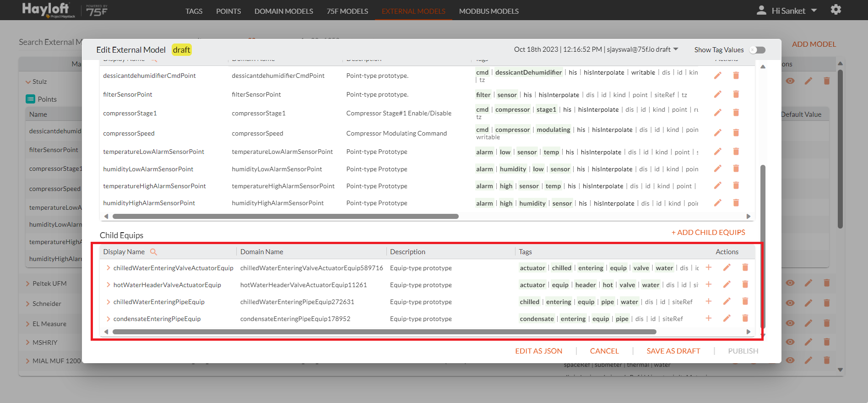Collapse the Stulz model tree item
This screenshot has height=403, width=868.
click(x=28, y=82)
